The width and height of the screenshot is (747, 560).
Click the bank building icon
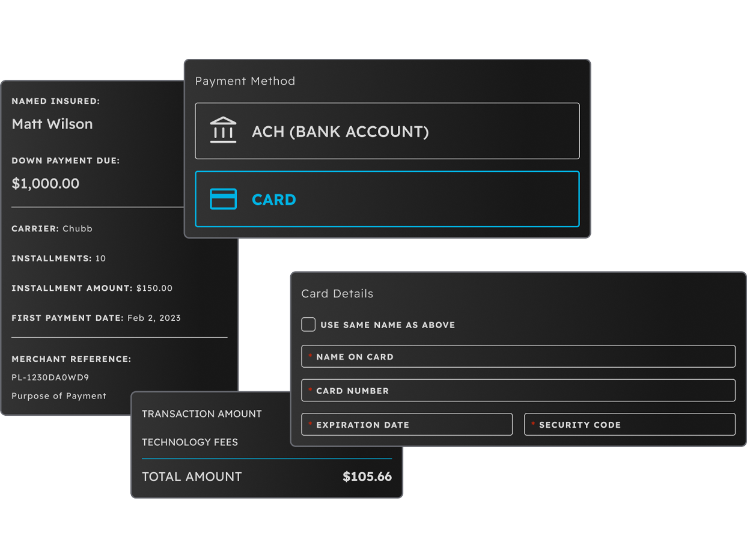223,130
